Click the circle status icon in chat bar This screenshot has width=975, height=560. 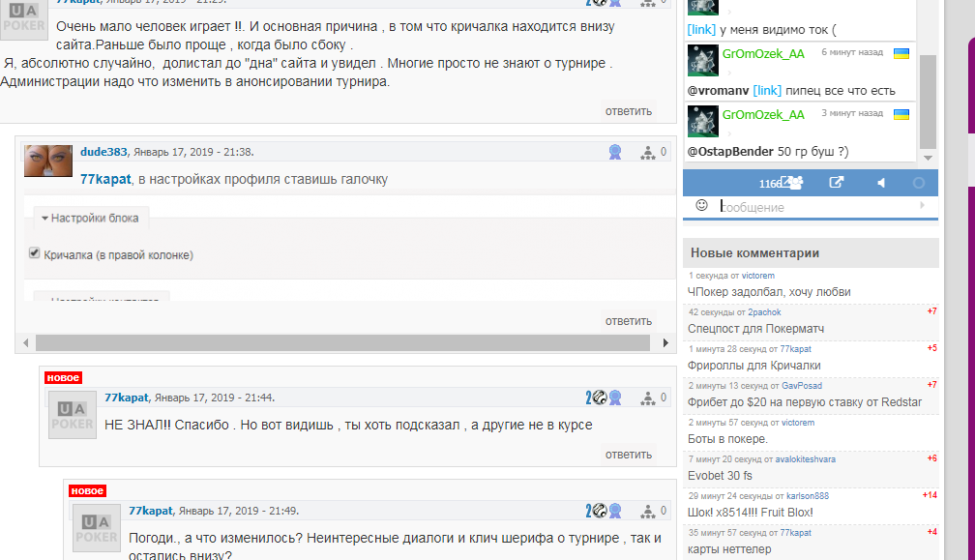pyautogui.click(x=919, y=183)
